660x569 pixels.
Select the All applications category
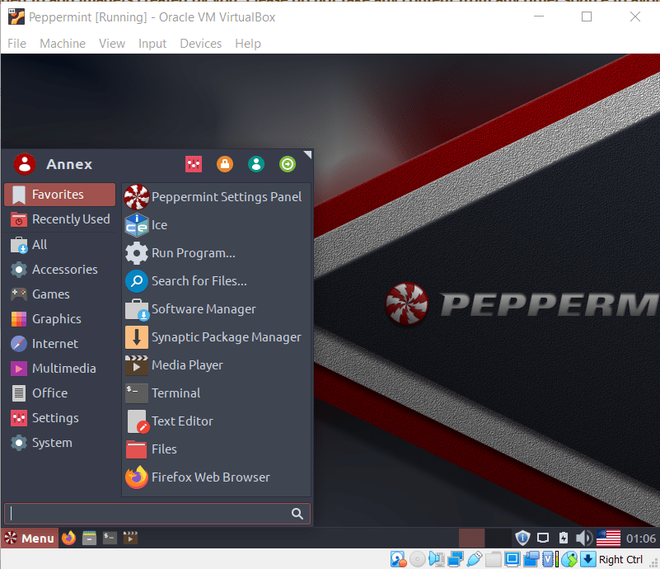(59, 245)
